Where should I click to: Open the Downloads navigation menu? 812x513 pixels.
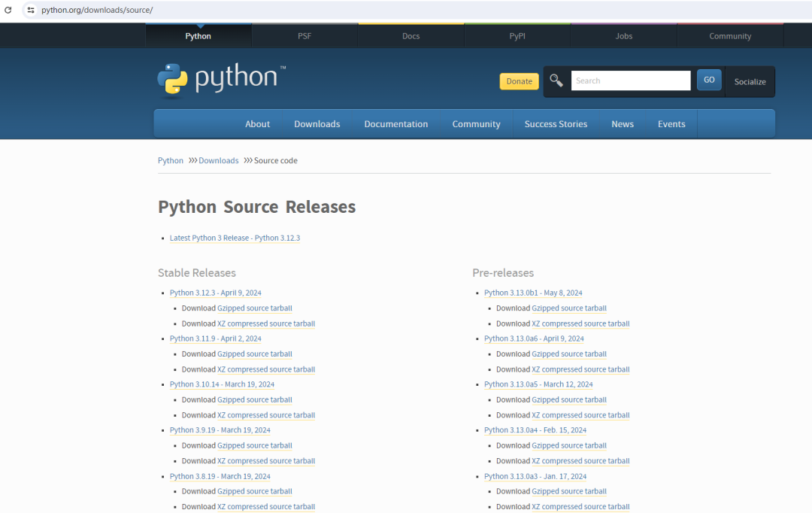[317, 124]
